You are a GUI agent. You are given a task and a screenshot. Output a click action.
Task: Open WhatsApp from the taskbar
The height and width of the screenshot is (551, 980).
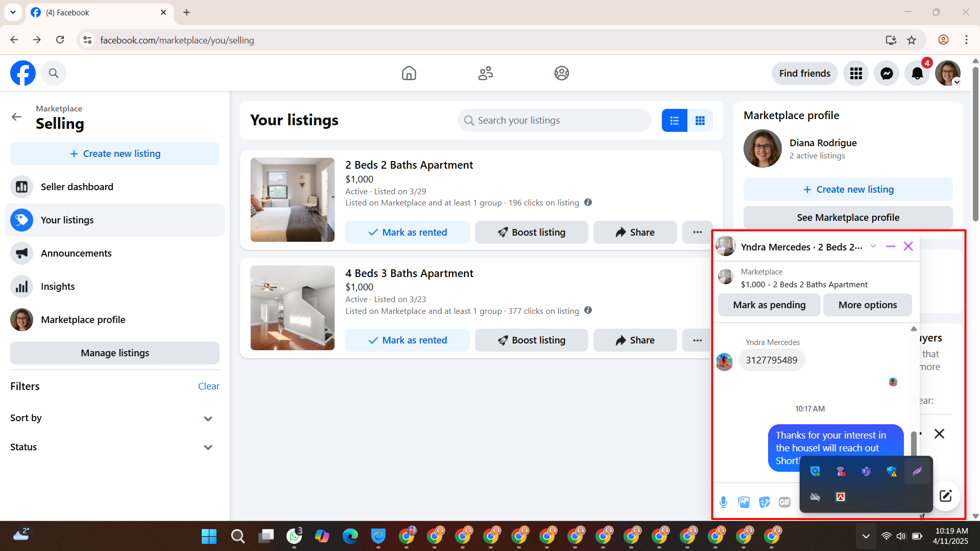[294, 536]
